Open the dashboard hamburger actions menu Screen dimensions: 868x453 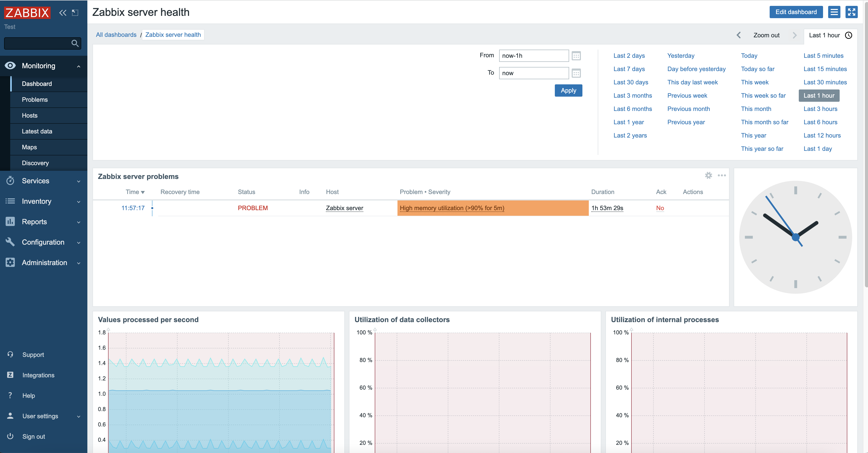tap(834, 12)
